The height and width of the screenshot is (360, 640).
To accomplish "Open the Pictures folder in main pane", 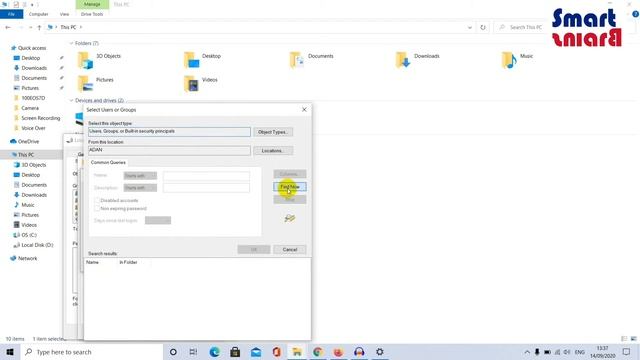I will pyautogui.click(x=96, y=84).
